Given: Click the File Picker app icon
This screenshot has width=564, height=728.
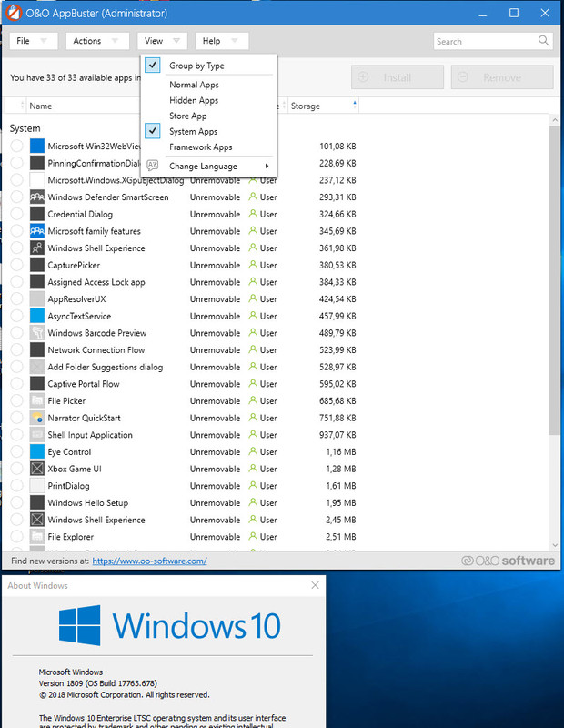Looking at the screenshot, I should [37, 400].
